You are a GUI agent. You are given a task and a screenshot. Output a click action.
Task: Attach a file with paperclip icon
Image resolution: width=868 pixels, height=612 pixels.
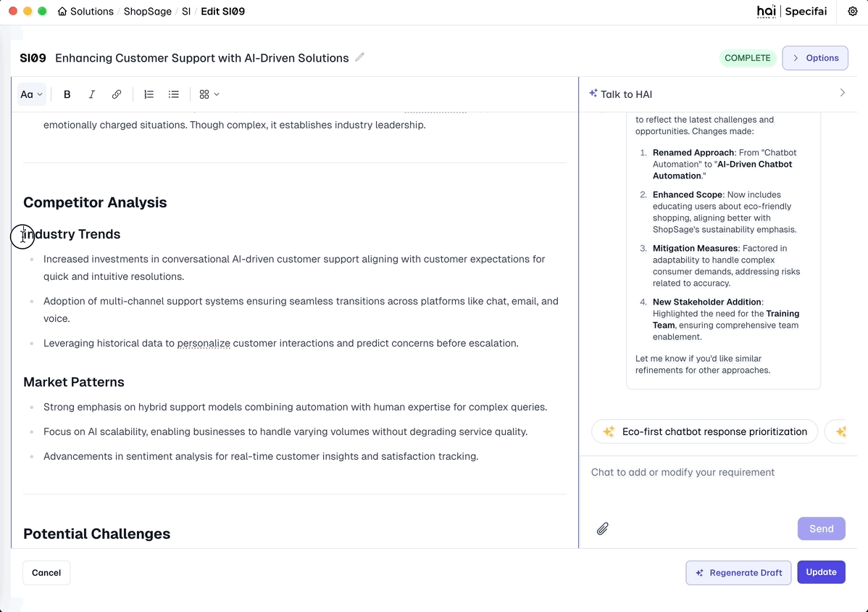coord(602,529)
